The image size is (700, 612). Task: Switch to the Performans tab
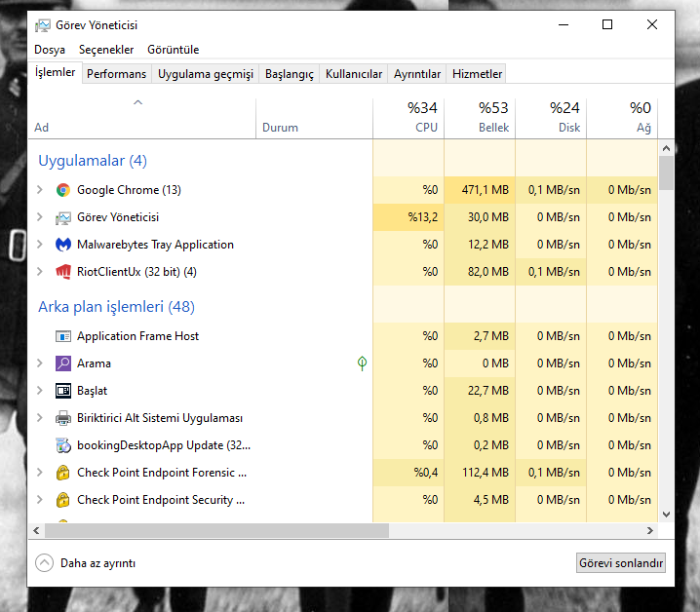[x=117, y=74]
